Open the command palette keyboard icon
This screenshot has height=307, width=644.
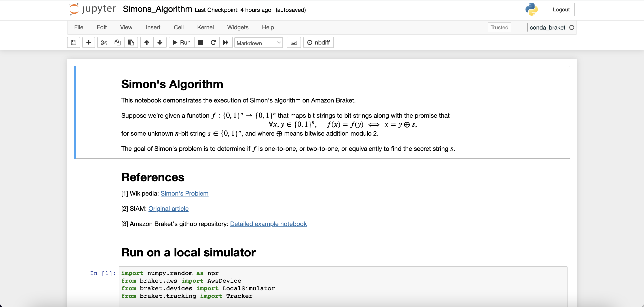[294, 43]
